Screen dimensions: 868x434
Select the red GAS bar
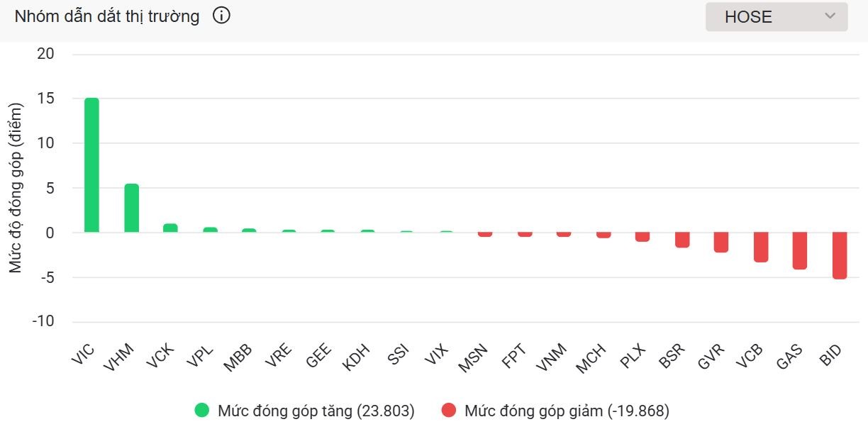pyautogui.click(x=800, y=250)
